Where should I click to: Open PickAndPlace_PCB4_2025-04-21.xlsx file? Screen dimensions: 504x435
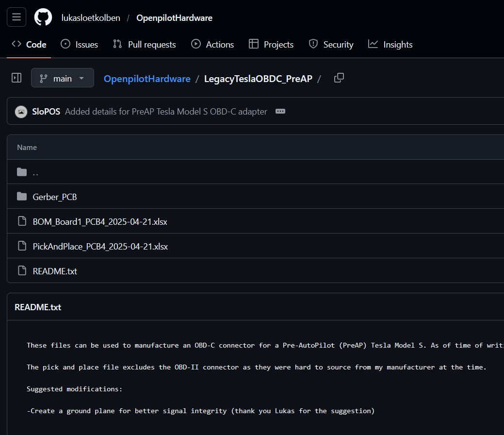tap(100, 246)
